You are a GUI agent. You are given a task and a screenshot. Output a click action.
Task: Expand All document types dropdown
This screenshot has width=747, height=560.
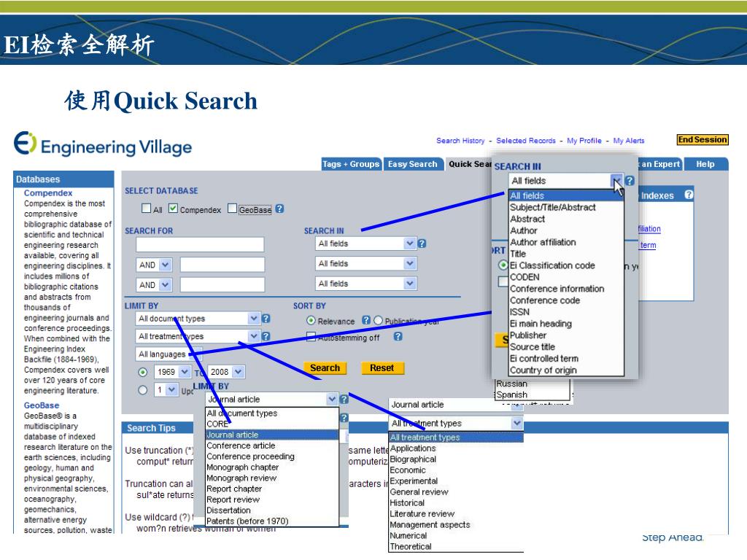pos(198,318)
